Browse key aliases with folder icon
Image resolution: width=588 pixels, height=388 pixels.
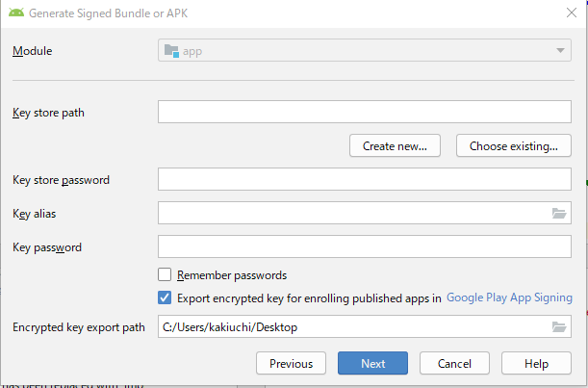[559, 214]
